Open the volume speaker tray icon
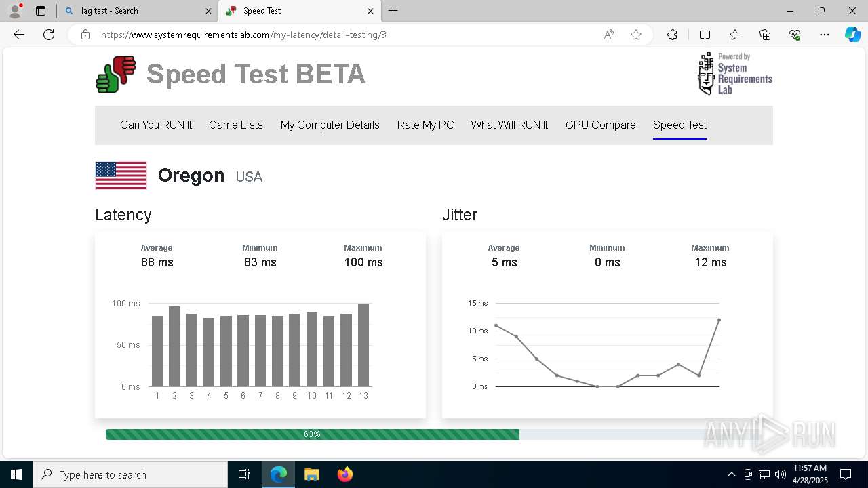Viewport: 868px width, 488px height. tap(781, 474)
